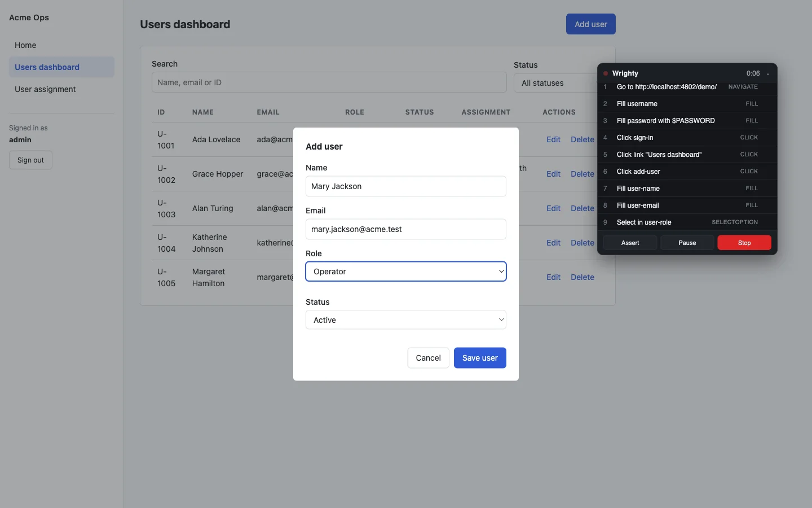The width and height of the screenshot is (812, 508).
Task: Select Users dashboard in the sidebar
Action: [x=61, y=67]
